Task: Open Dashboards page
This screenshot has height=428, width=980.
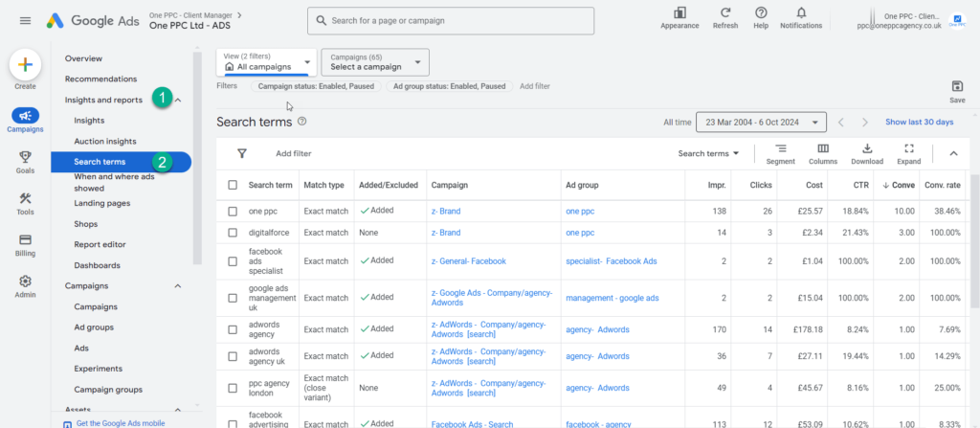Action: (x=97, y=265)
